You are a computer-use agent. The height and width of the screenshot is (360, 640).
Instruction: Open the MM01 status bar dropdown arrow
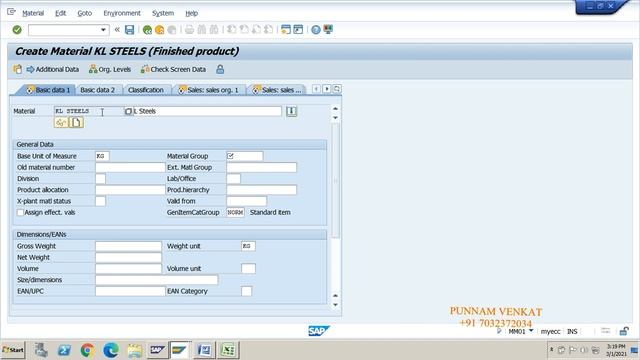pos(531,331)
